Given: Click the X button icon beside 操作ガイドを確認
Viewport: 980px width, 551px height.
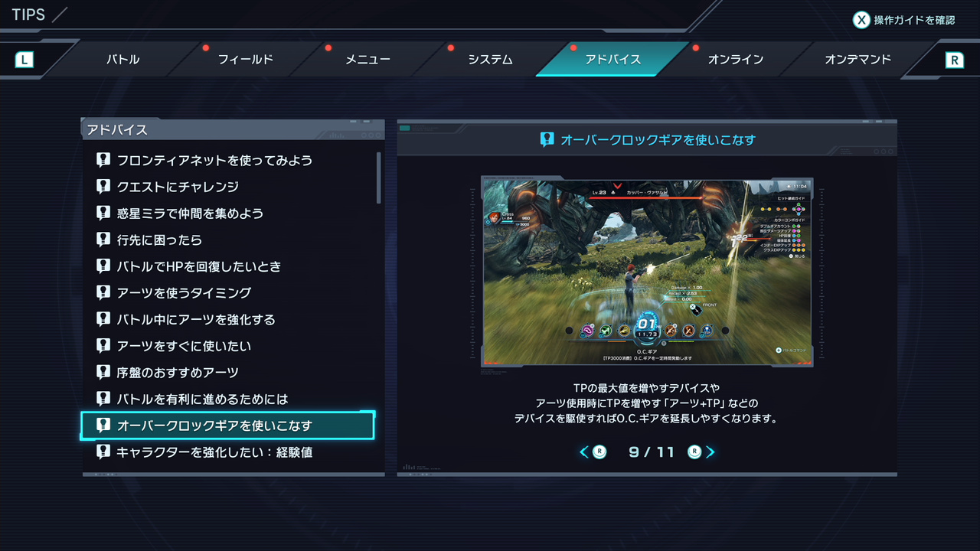Looking at the screenshot, I should point(861,20).
